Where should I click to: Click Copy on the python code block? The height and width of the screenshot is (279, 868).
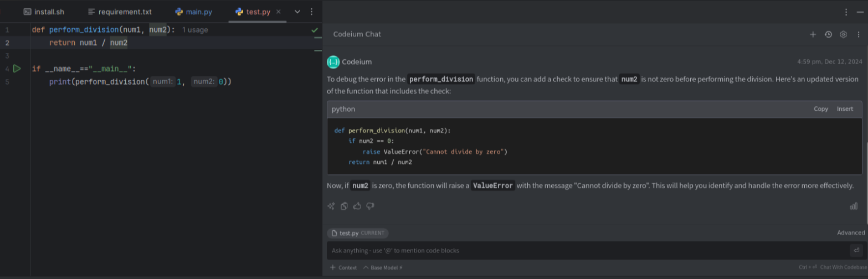pos(820,109)
